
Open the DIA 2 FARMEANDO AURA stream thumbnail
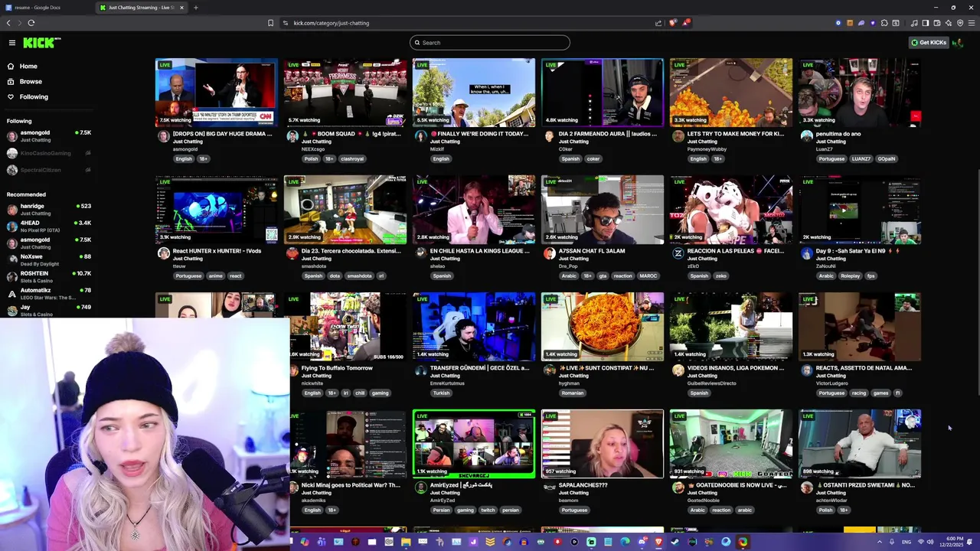click(603, 93)
